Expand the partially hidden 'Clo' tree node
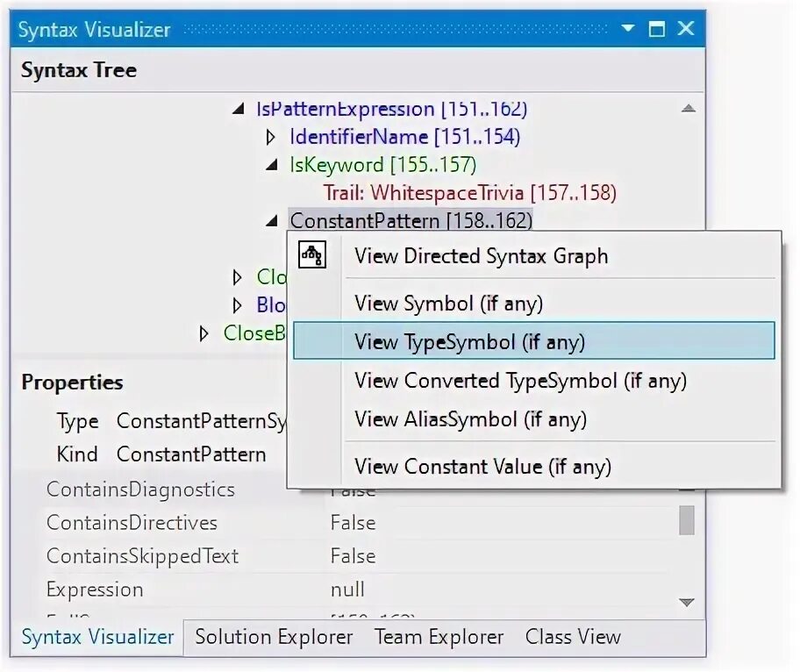Image resolution: width=800 pixels, height=672 pixels. 237,277
